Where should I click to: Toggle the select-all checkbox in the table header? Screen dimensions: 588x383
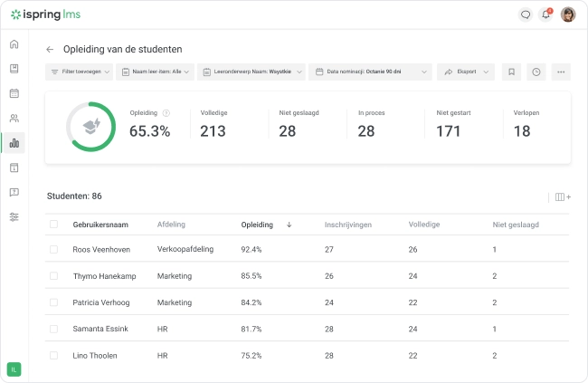click(x=53, y=225)
